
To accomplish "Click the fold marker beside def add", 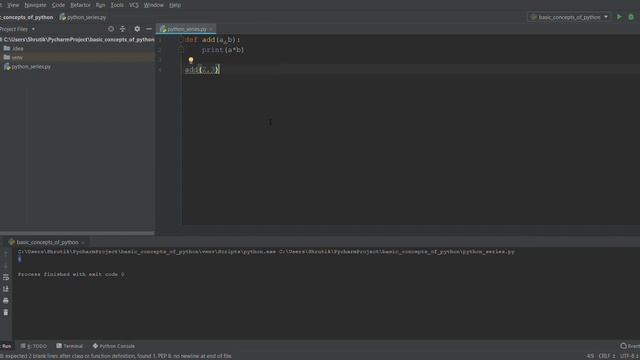I will (x=180, y=40).
